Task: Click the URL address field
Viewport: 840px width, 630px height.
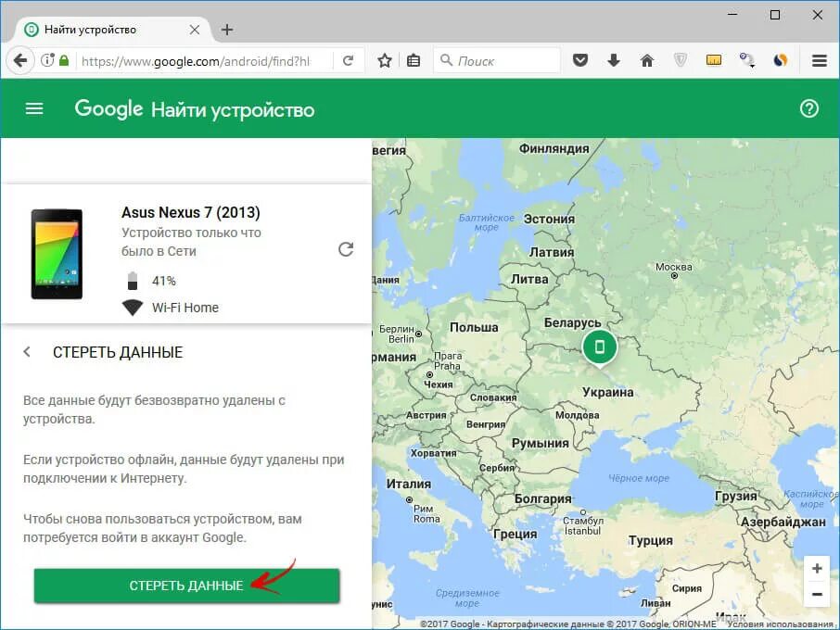Action: click(x=204, y=61)
